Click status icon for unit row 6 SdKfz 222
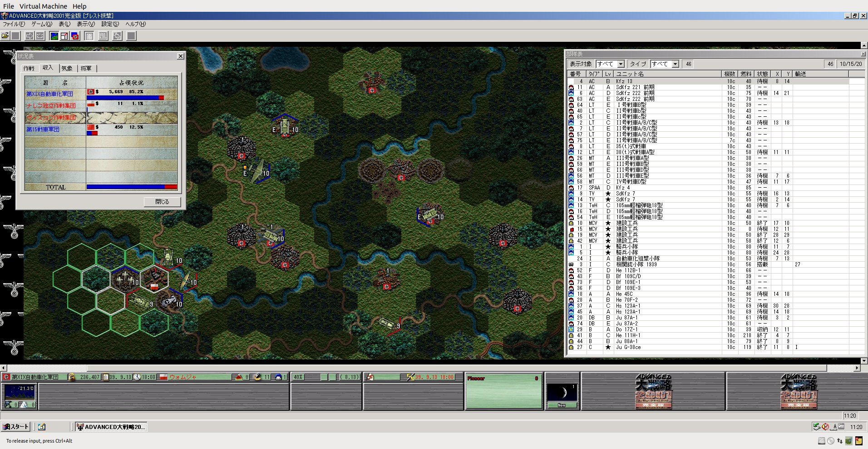The width and height of the screenshot is (868, 449). [x=571, y=93]
